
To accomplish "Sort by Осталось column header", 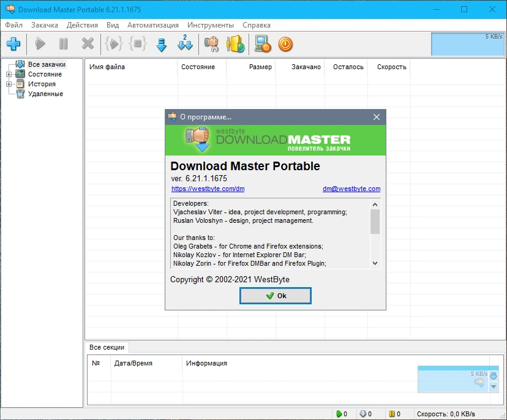I will tap(346, 67).
